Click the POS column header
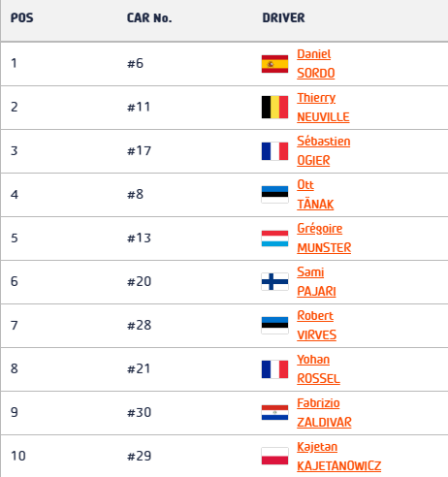Screen dimensions: 448x477 coord(22,17)
